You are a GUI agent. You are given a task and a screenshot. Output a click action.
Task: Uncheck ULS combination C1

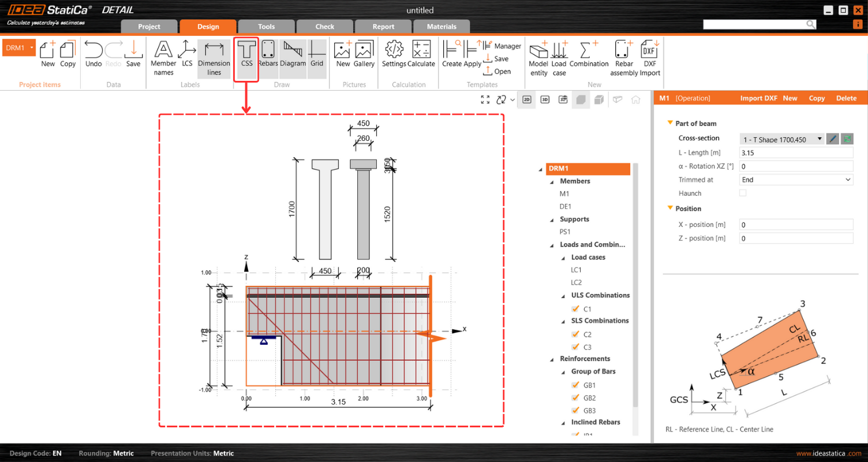(x=575, y=308)
